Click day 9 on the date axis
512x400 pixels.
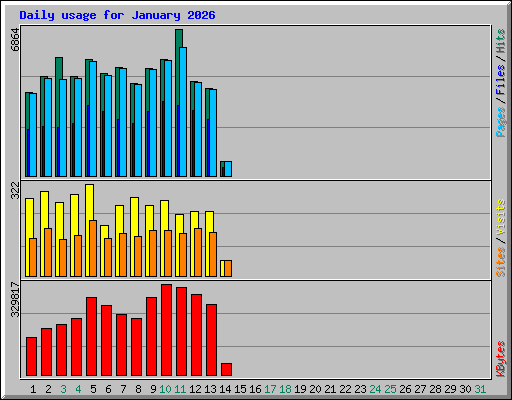(153, 389)
